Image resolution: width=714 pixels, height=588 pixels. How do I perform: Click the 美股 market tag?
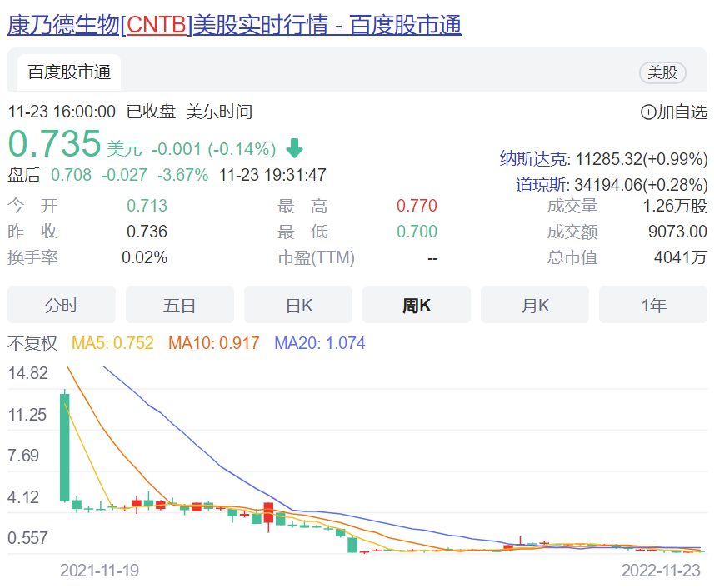tap(662, 72)
